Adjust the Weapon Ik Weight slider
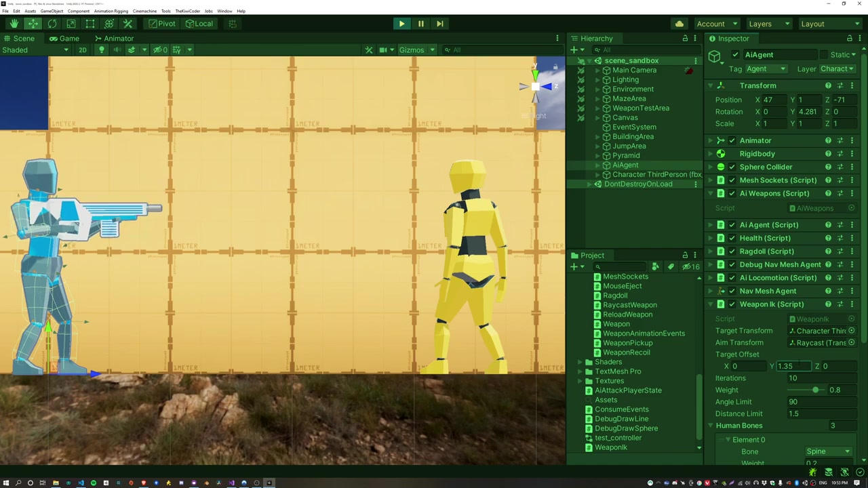This screenshot has height=488, width=868. coord(815,390)
